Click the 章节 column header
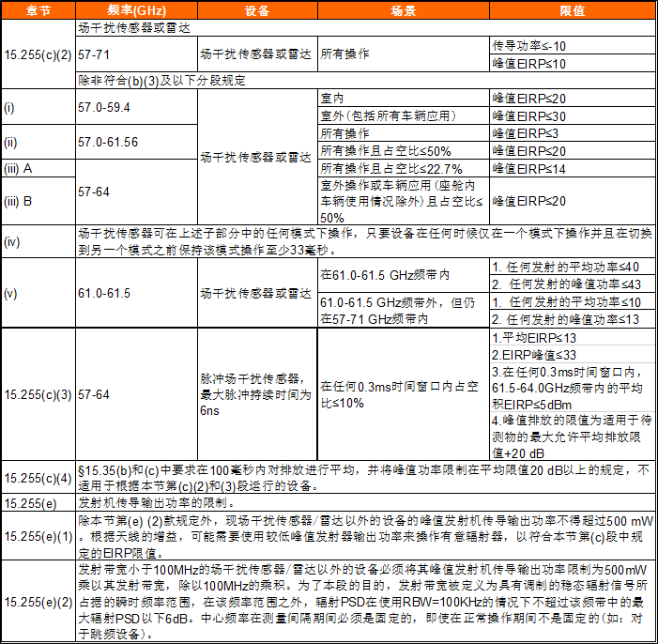 (38, 10)
